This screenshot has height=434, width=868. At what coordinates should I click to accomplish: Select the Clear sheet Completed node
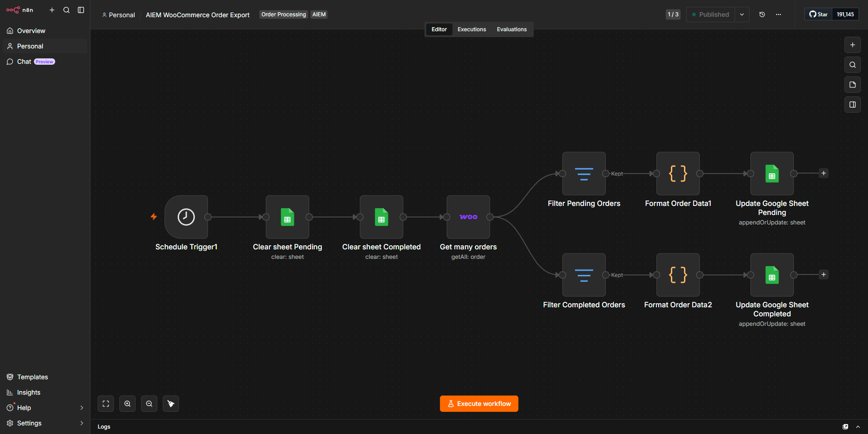(x=382, y=217)
